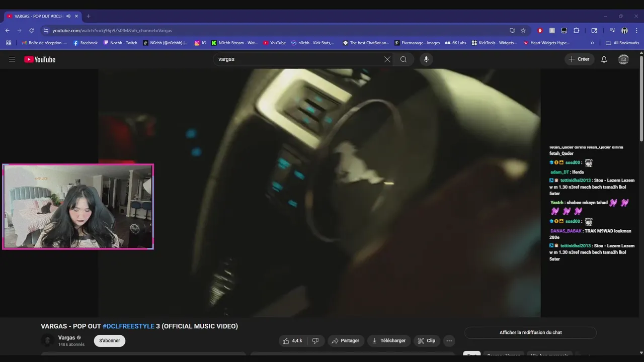Click the install app icon in address bar
This screenshot has height=362, width=644.
click(x=512, y=30)
